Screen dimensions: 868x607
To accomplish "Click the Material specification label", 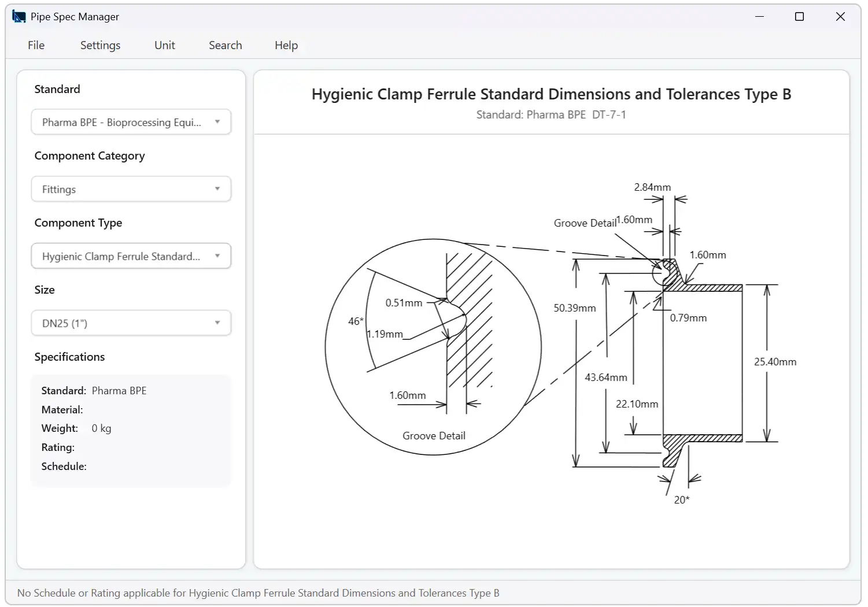I will 62,410.
